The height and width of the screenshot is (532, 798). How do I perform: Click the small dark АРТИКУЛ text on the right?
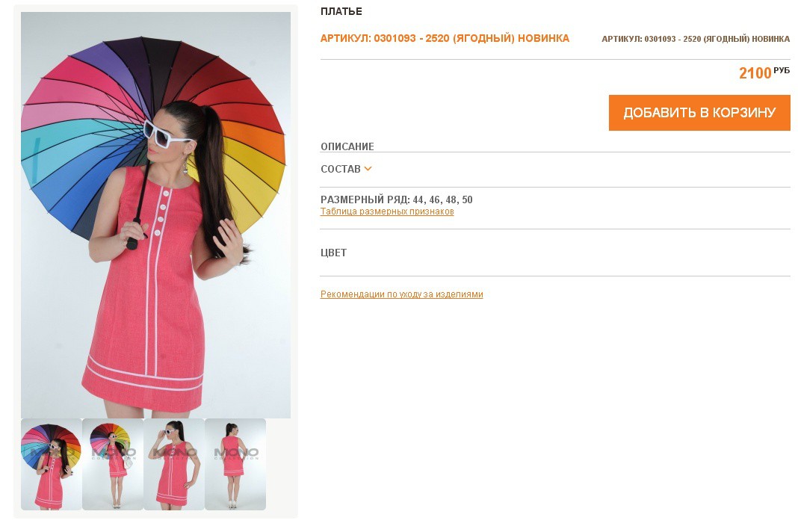(x=696, y=39)
